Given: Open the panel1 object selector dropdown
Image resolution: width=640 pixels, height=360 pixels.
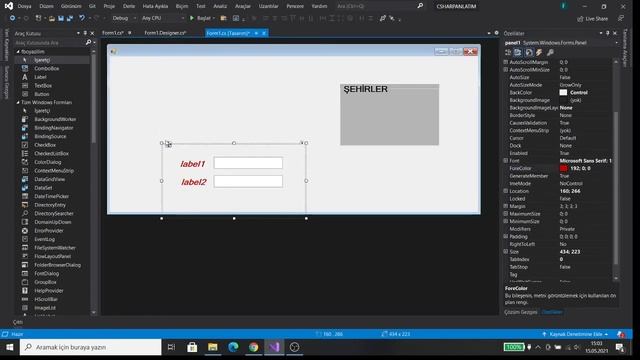Looking at the screenshot, I should click(x=616, y=42).
